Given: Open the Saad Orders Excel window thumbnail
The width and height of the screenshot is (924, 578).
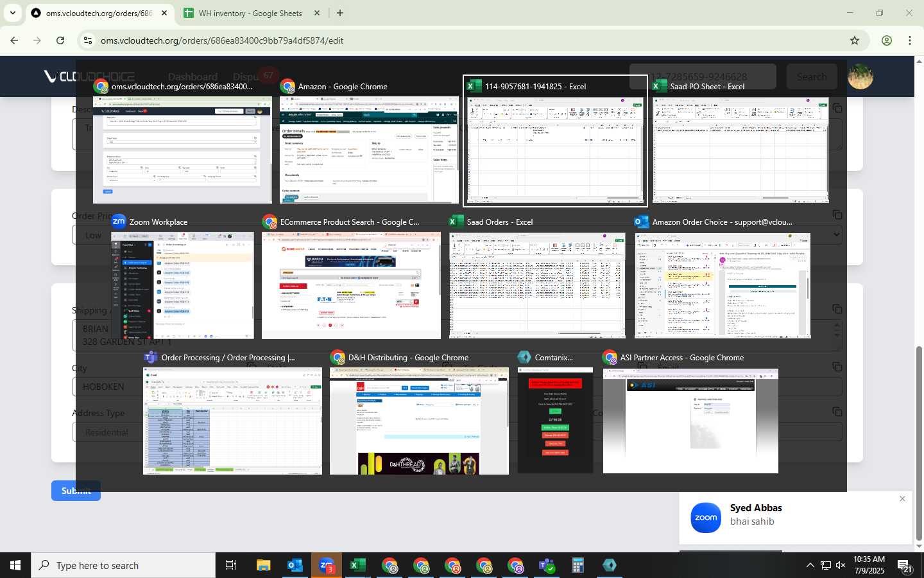Looking at the screenshot, I should pyautogui.click(x=537, y=286).
